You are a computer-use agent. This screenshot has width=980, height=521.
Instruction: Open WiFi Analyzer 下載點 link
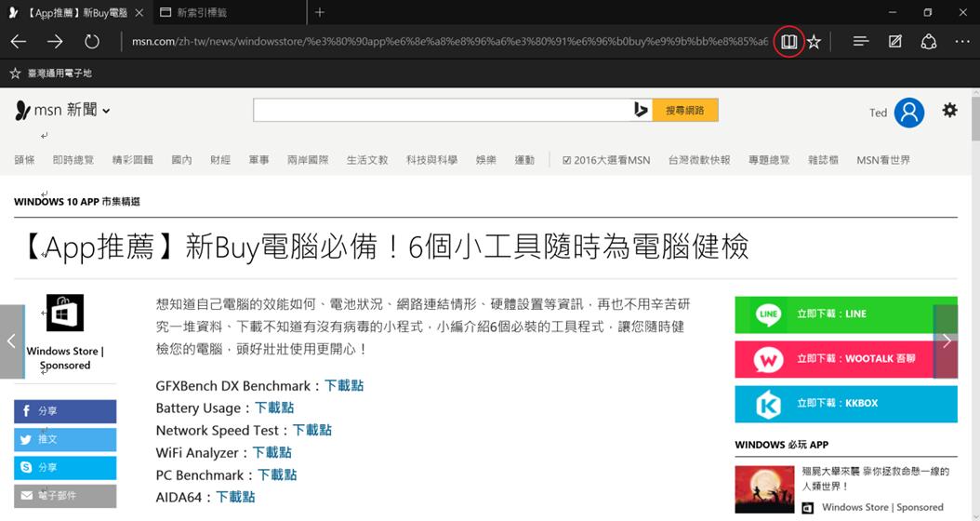click(271, 453)
